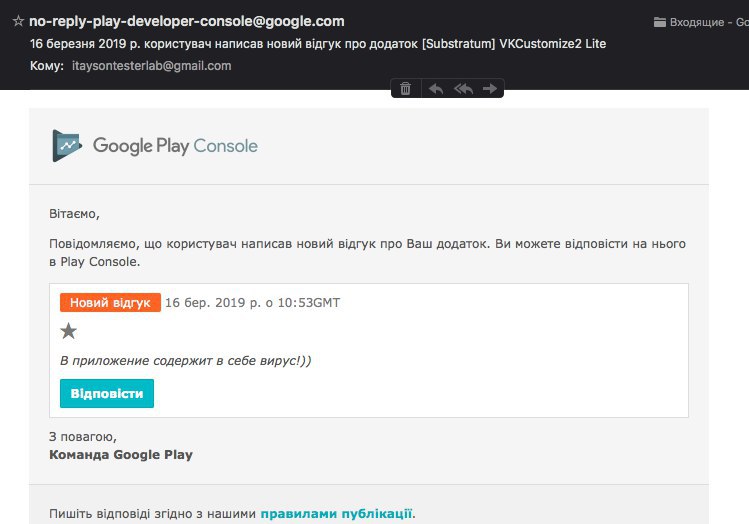Click the Вітаємо greeting line
The width and height of the screenshot is (749, 524).
point(74,214)
